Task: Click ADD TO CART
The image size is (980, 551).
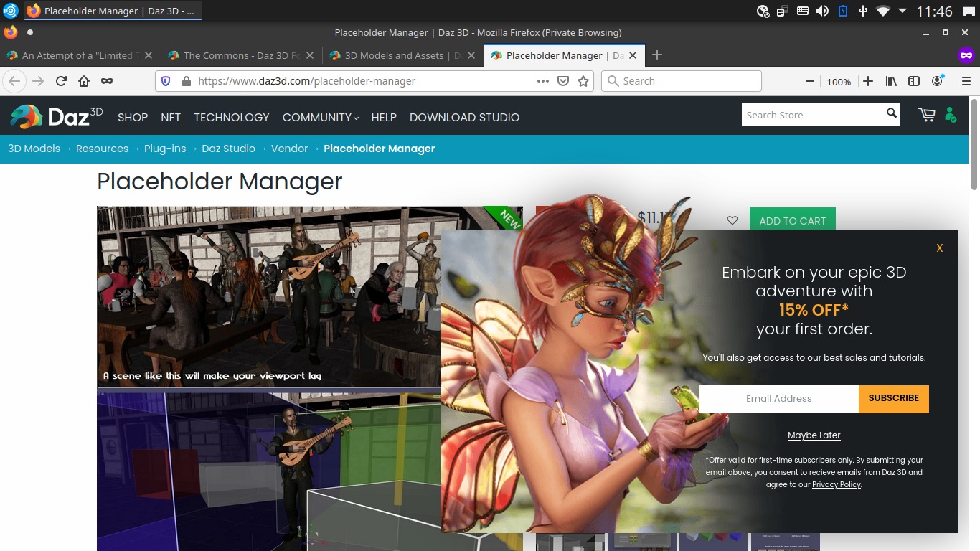Action: tap(793, 221)
